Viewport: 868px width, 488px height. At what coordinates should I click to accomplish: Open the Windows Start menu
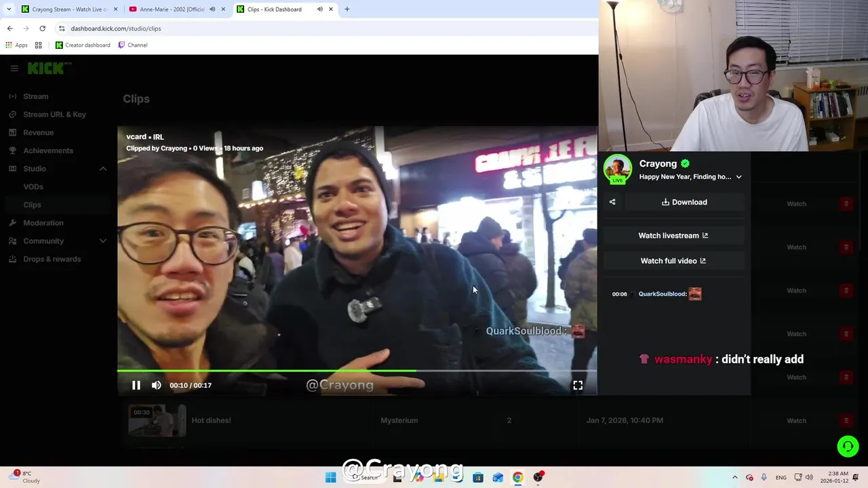point(330,477)
